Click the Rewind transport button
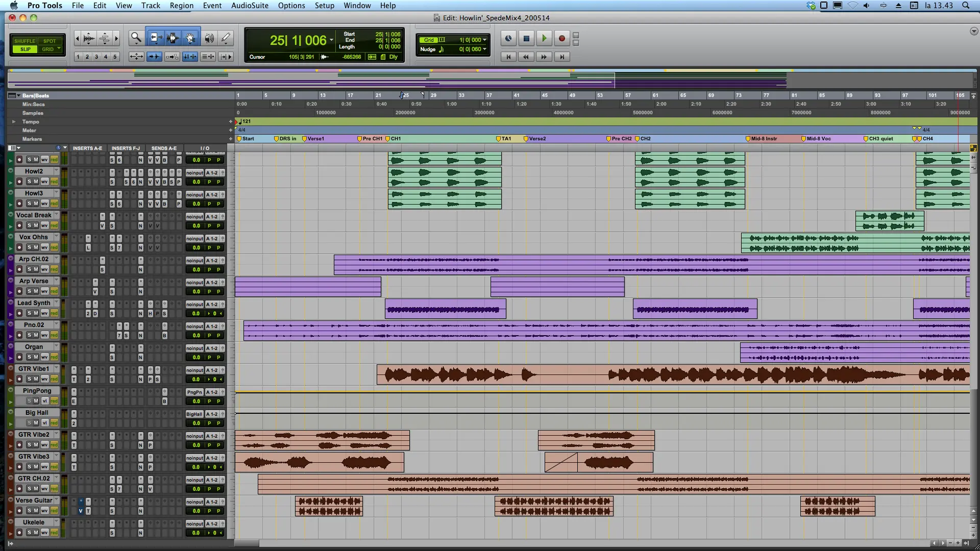This screenshot has width=980, height=551. click(526, 57)
